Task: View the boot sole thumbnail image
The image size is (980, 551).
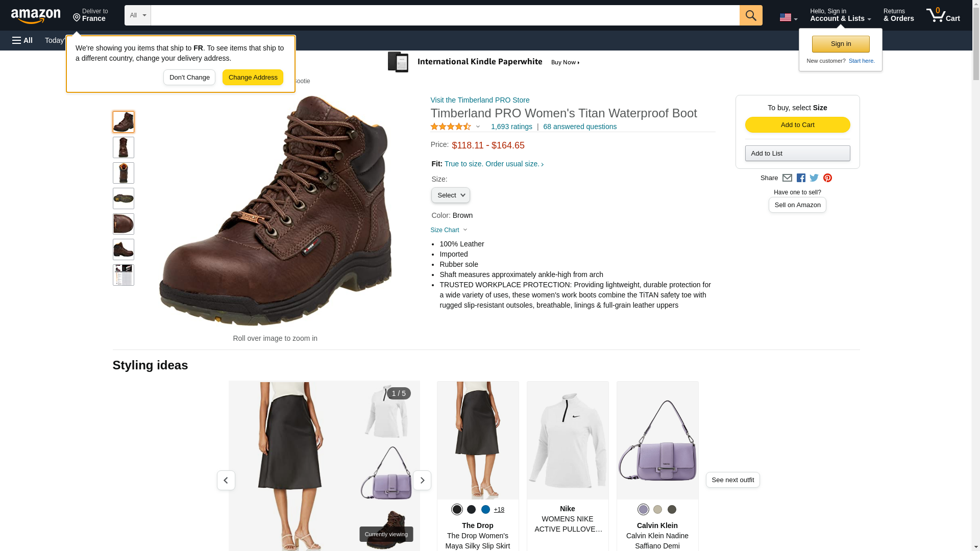Action: (124, 198)
